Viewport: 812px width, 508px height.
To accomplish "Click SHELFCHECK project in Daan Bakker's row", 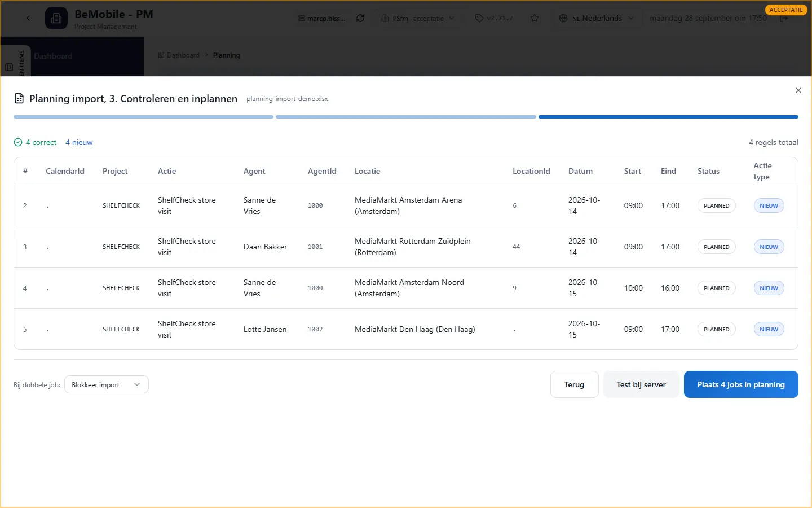I will (x=121, y=247).
